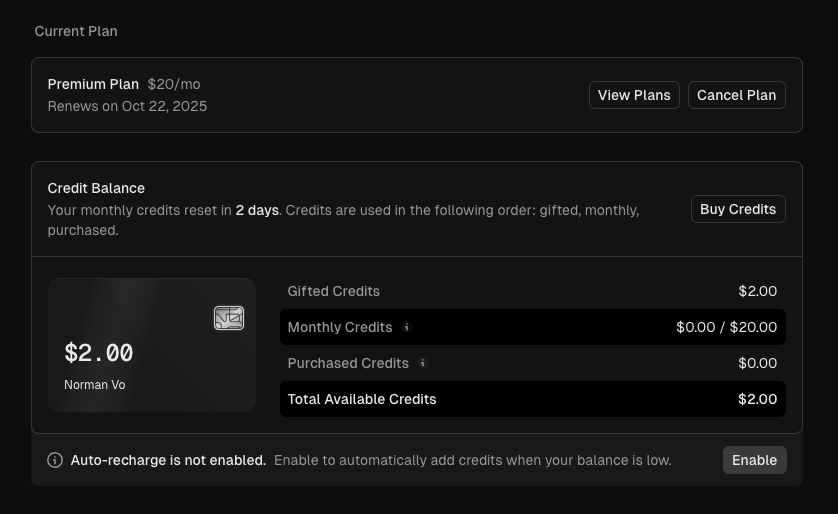The width and height of the screenshot is (838, 514).
Task: Click Buy Credits
Action: coord(738,209)
